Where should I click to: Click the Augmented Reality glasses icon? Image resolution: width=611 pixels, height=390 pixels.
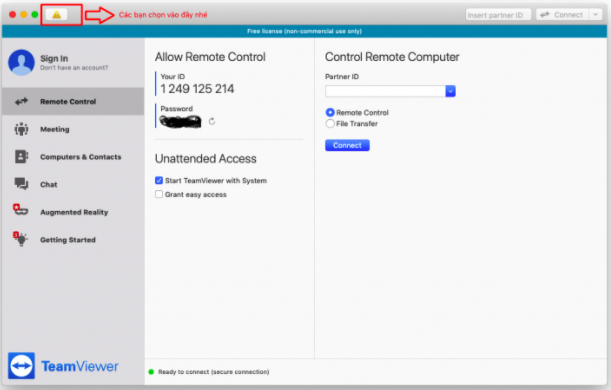coord(20,210)
